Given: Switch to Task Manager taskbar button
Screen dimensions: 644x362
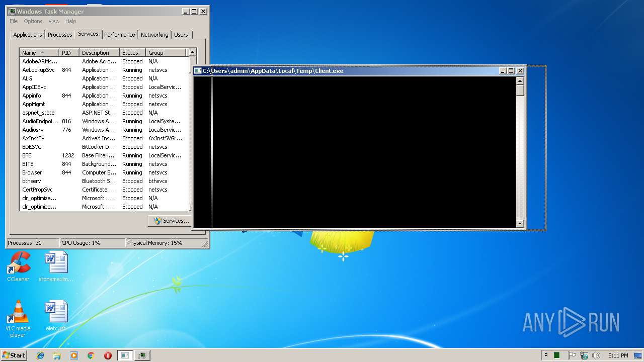Looking at the screenshot, I should pyautogui.click(x=142, y=355).
